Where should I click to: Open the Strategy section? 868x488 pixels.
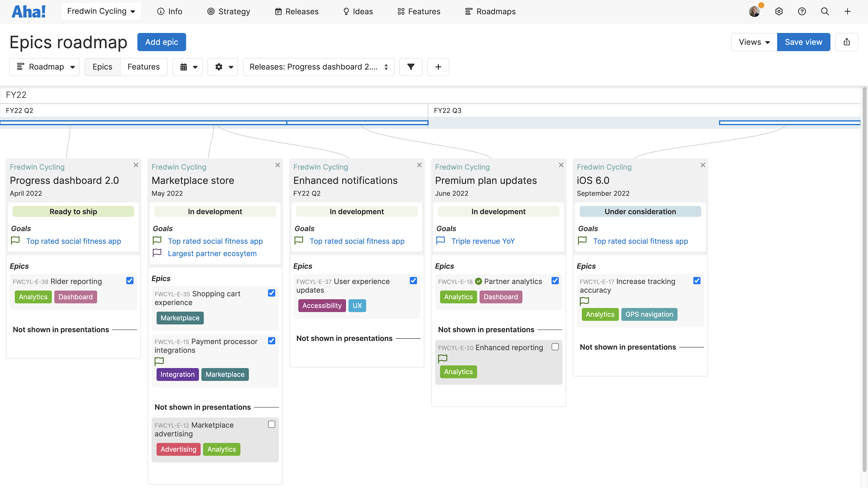(x=229, y=11)
